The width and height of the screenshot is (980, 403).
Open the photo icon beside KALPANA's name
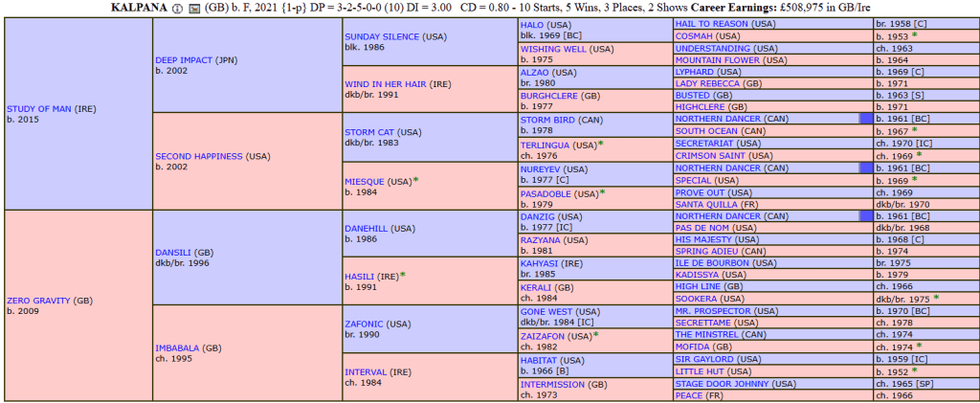point(195,9)
